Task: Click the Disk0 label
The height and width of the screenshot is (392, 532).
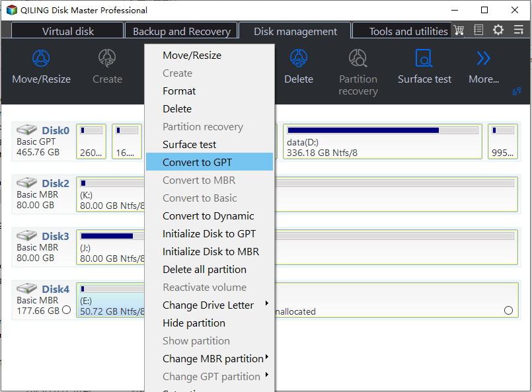Action: coord(56,130)
